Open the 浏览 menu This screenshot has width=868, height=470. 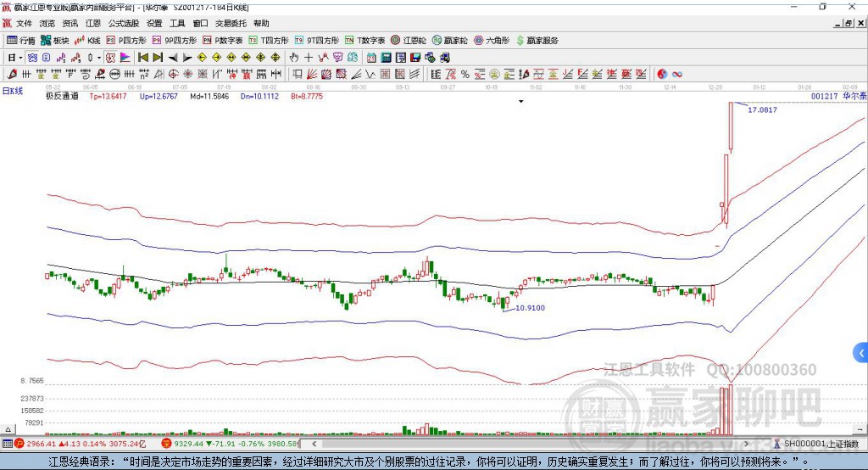point(47,23)
